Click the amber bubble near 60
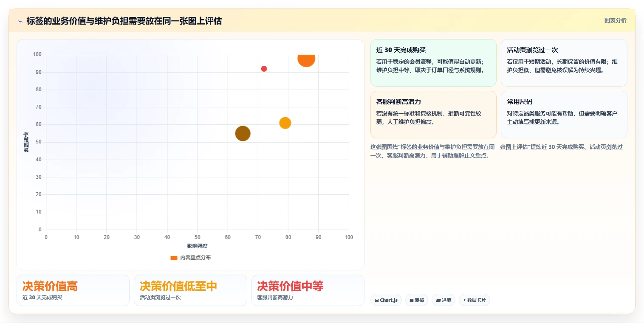The width and height of the screenshot is (644, 323). [x=285, y=123]
